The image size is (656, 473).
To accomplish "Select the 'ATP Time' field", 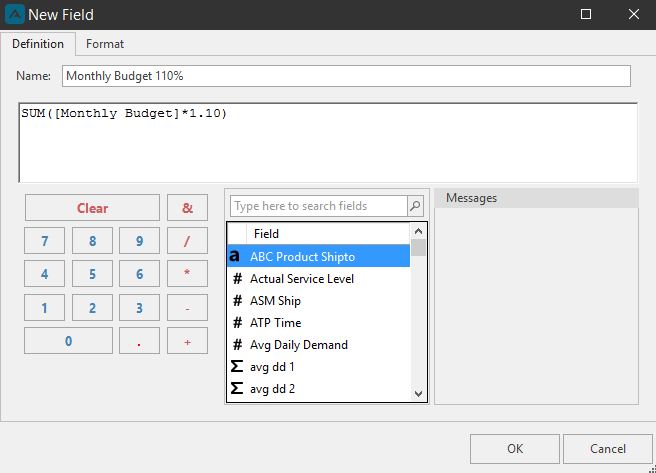I will 318,323.
